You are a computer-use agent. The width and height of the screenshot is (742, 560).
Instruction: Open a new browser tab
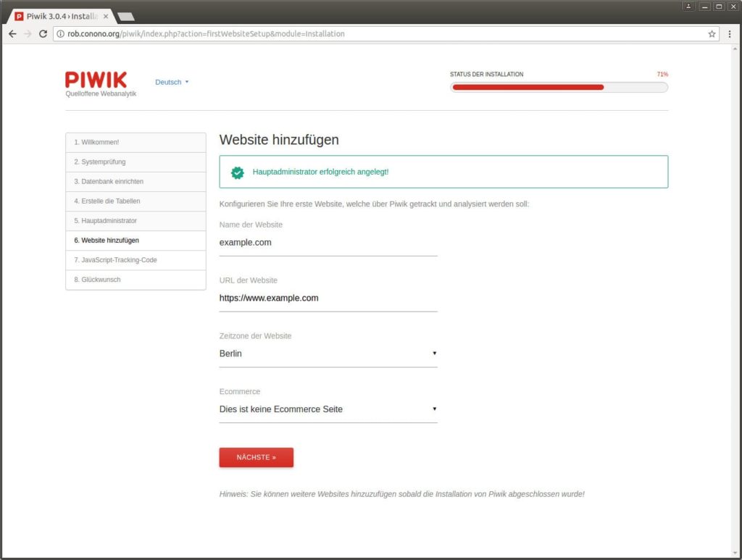126,17
